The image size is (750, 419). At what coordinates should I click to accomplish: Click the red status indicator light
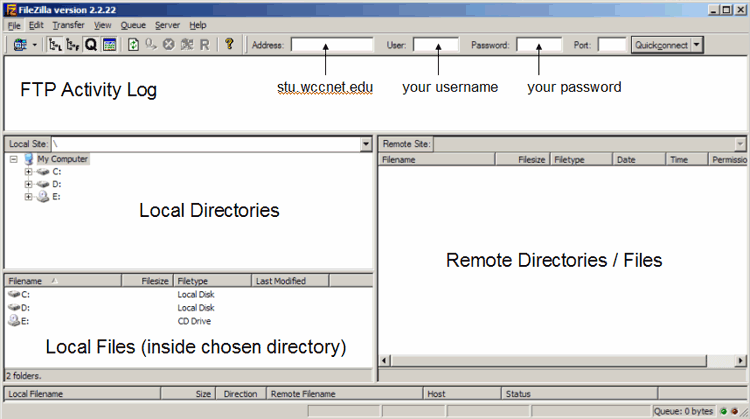[735, 411]
